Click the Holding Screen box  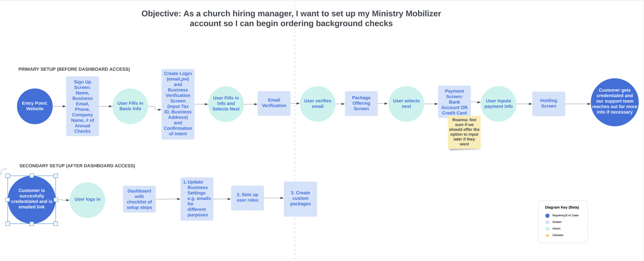(x=549, y=104)
